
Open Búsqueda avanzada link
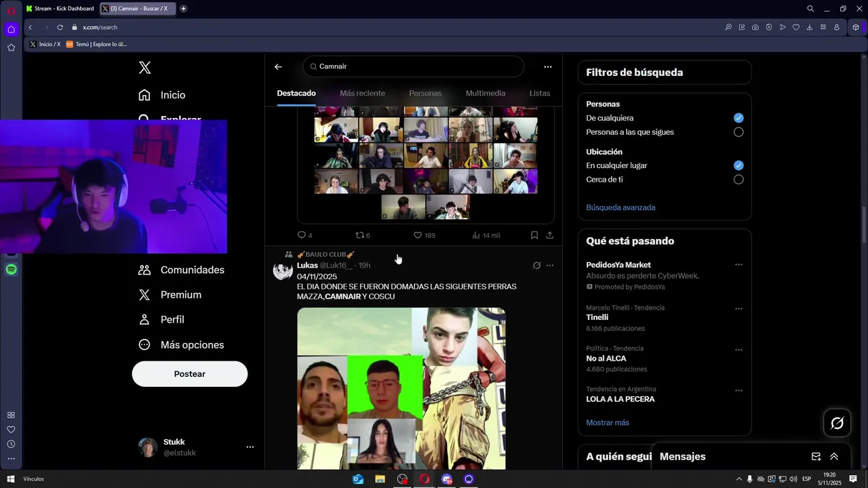tap(620, 207)
